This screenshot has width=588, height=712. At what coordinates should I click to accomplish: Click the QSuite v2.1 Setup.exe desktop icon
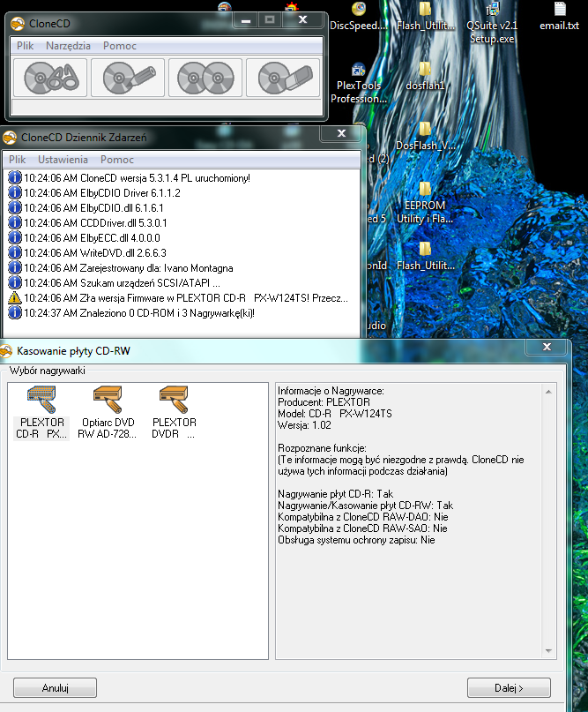(492, 24)
